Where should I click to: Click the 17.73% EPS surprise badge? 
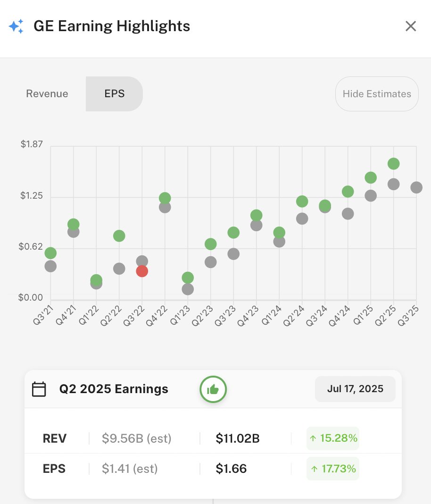tap(333, 469)
